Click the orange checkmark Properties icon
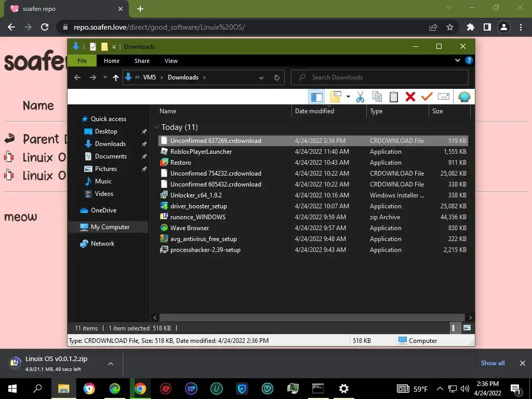The height and width of the screenshot is (399, 532). tap(427, 97)
